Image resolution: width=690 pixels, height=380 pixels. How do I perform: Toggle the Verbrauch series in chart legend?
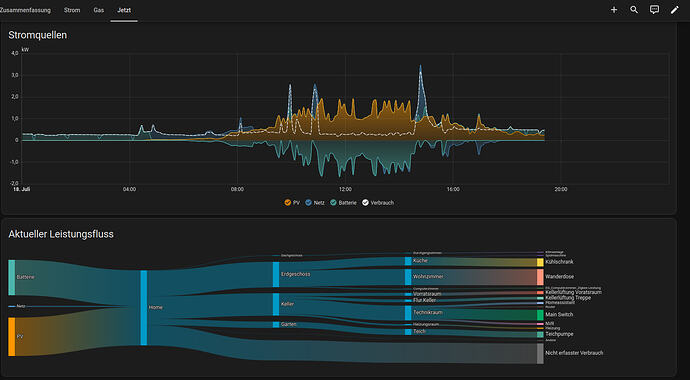point(378,203)
